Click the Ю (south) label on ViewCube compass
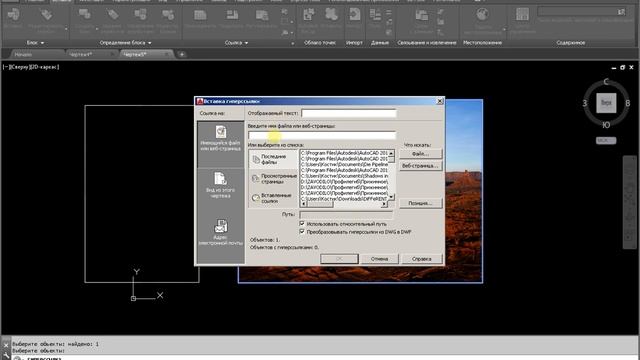Screen dimensions: 640x360 coord(606,125)
